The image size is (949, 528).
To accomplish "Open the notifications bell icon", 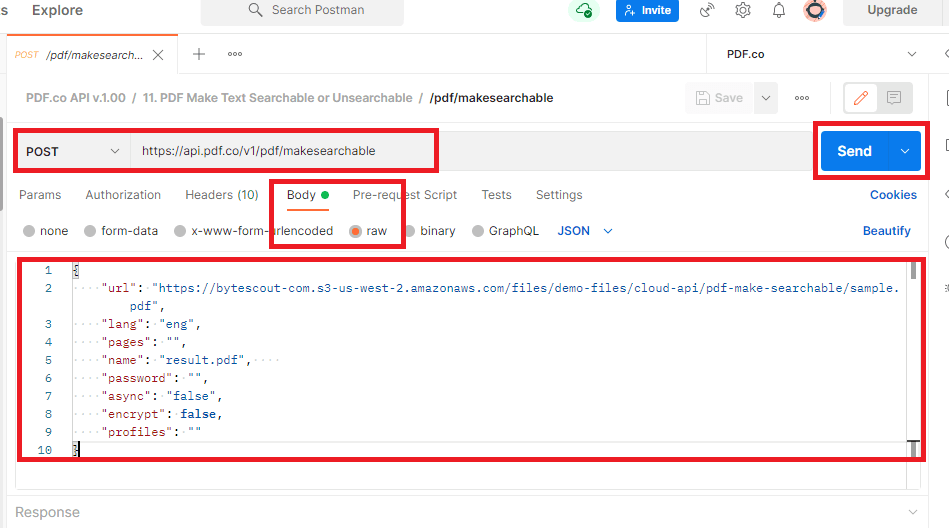I will coord(779,11).
